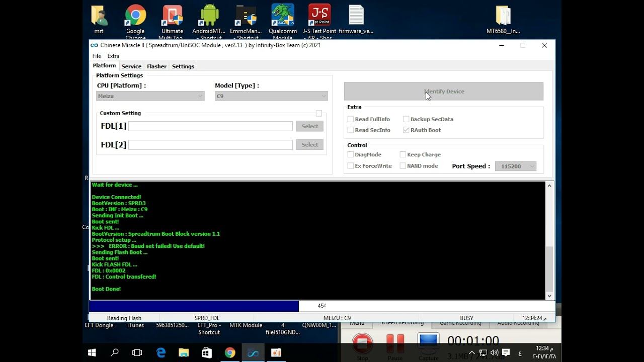The height and width of the screenshot is (362, 644).
Task: Click the Infinity logo in the title bar
Action: tap(94, 45)
